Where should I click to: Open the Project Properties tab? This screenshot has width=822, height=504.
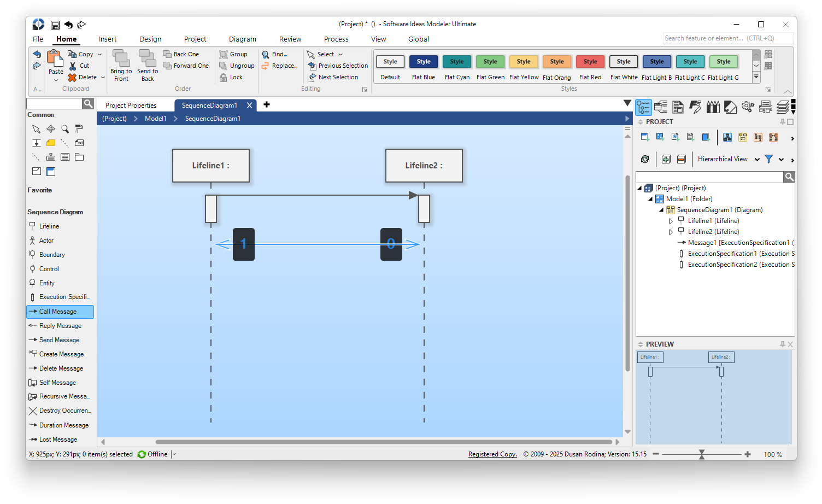[131, 105]
